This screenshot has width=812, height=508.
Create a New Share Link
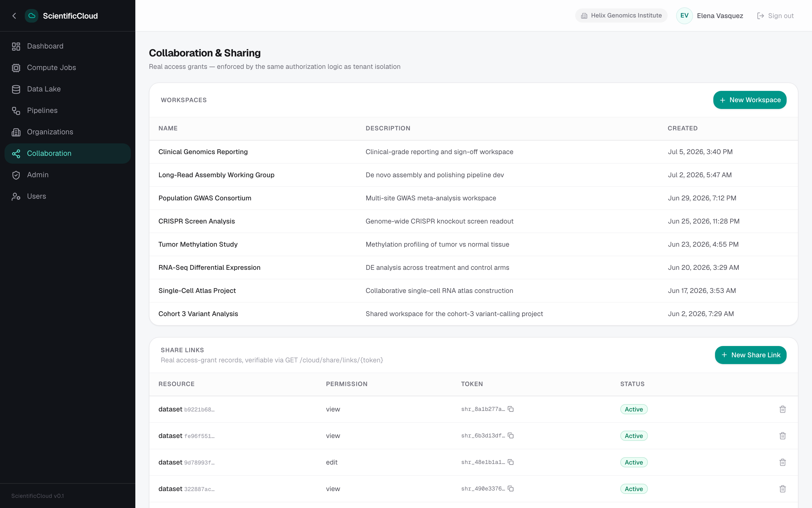point(751,355)
